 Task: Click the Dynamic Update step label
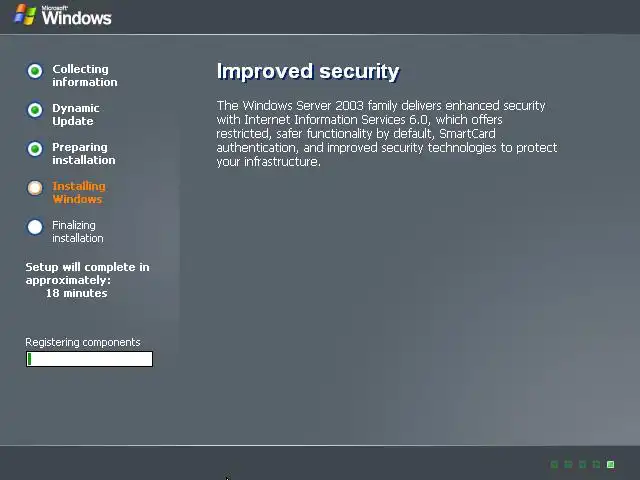coord(76,114)
